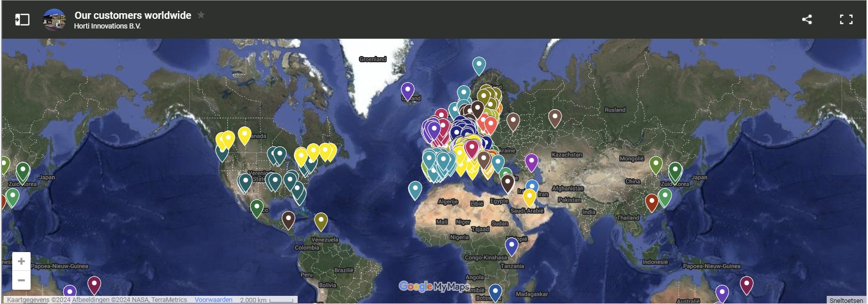Zoom out with the minus button

tap(21, 280)
